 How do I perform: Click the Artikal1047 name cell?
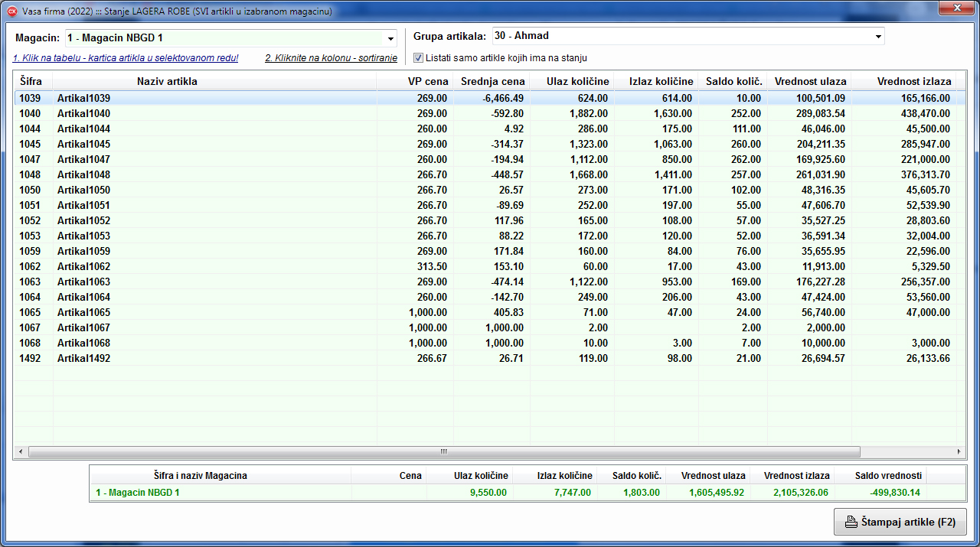tap(214, 159)
